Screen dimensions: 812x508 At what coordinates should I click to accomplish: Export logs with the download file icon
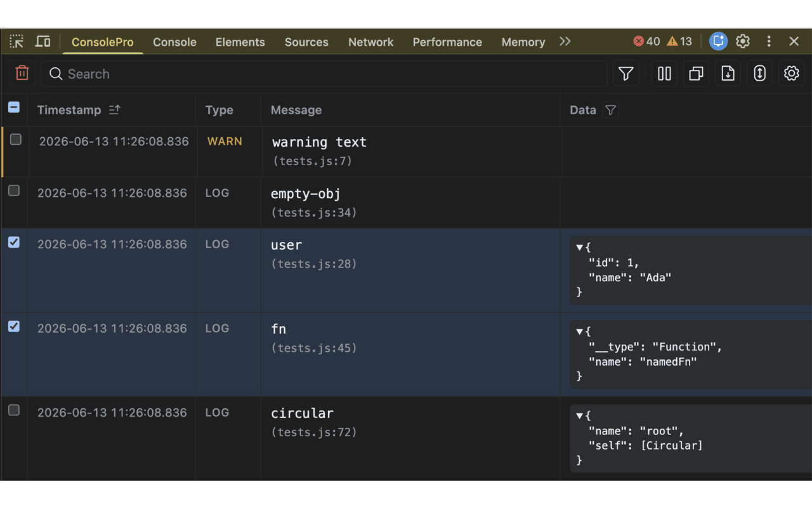(728, 74)
